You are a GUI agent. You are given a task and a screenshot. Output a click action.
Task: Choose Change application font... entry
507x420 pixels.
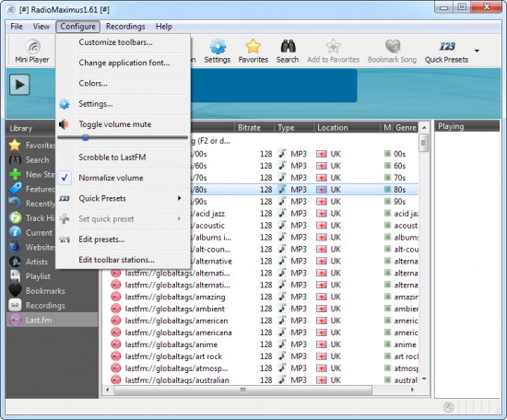[123, 63]
